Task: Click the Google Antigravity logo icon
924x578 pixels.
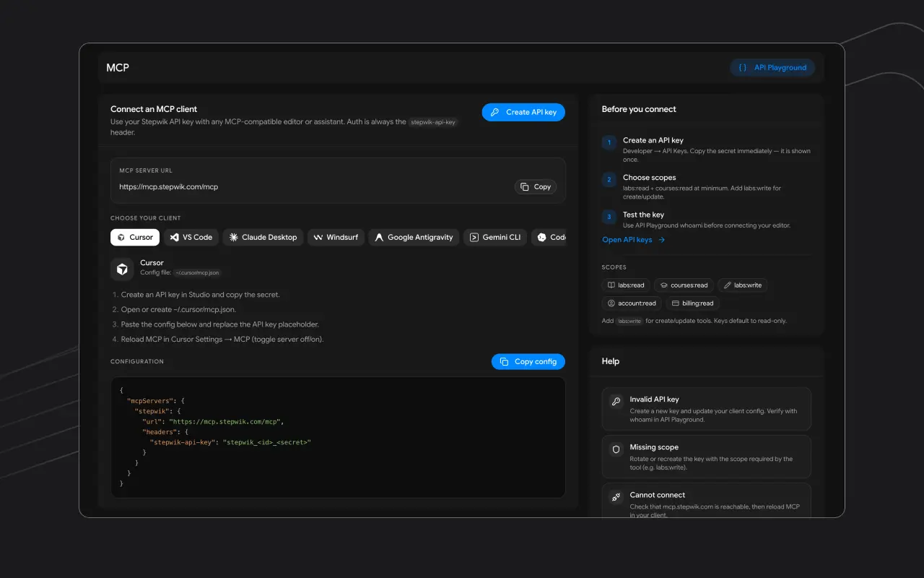Action: 379,237
